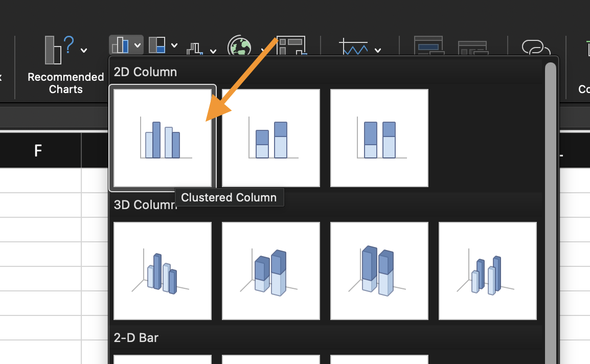Choose the 2D 100% Stacked Column chart
Screen dimensions: 590x364
tap(379, 138)
